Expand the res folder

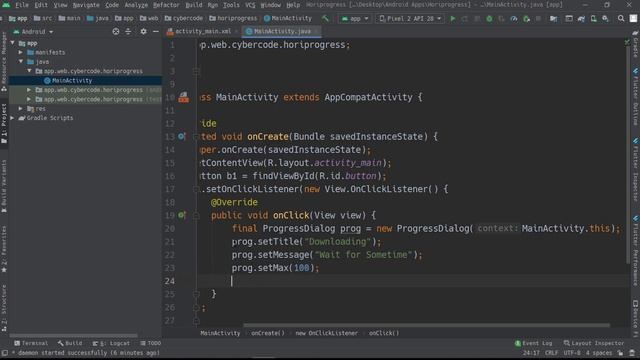click(x=21, y=109)
